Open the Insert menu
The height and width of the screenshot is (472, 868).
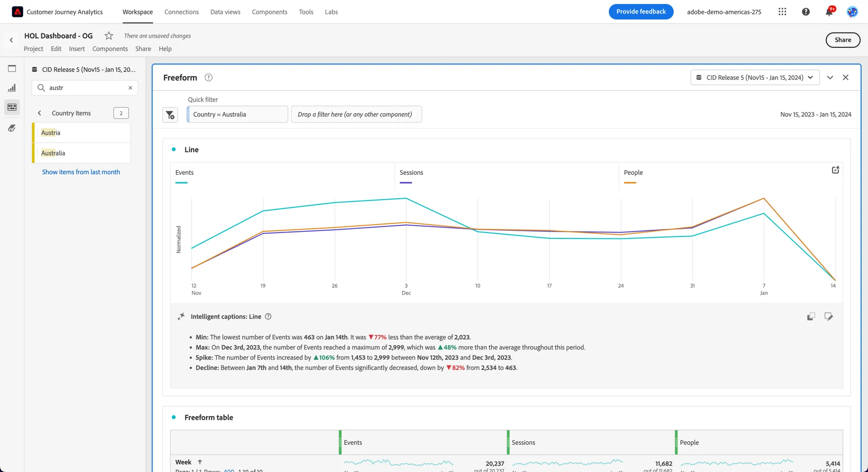[77, 48]
